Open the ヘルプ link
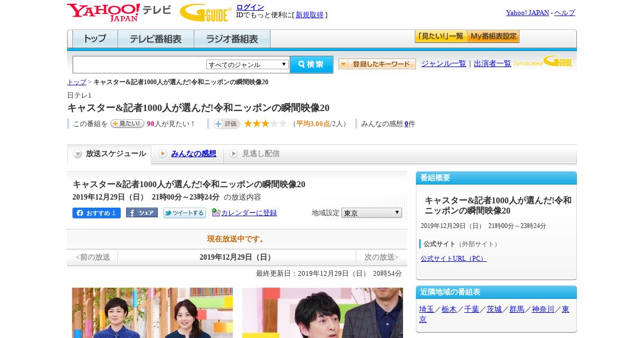The width and height of the screenshot is (644, 338). coord(565,13)
